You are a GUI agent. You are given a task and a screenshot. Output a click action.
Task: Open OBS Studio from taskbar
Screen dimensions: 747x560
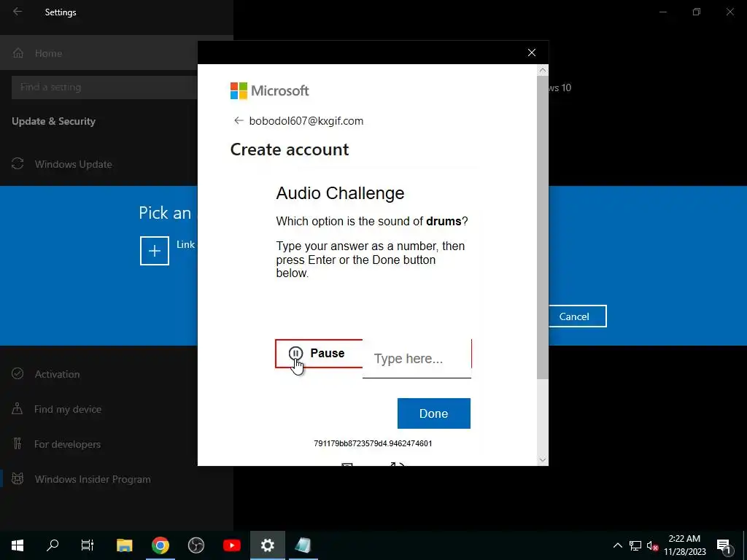click(196, 545)
